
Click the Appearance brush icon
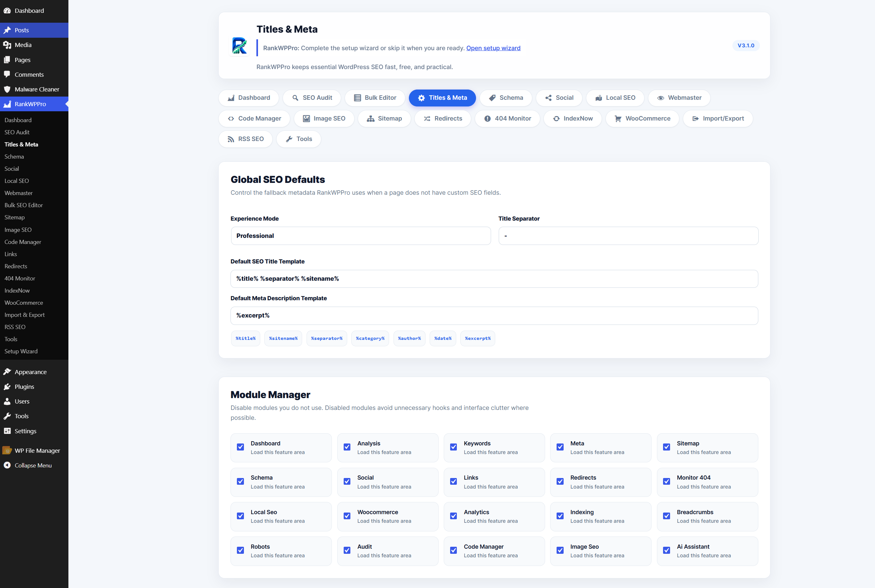tap(7, 372)
